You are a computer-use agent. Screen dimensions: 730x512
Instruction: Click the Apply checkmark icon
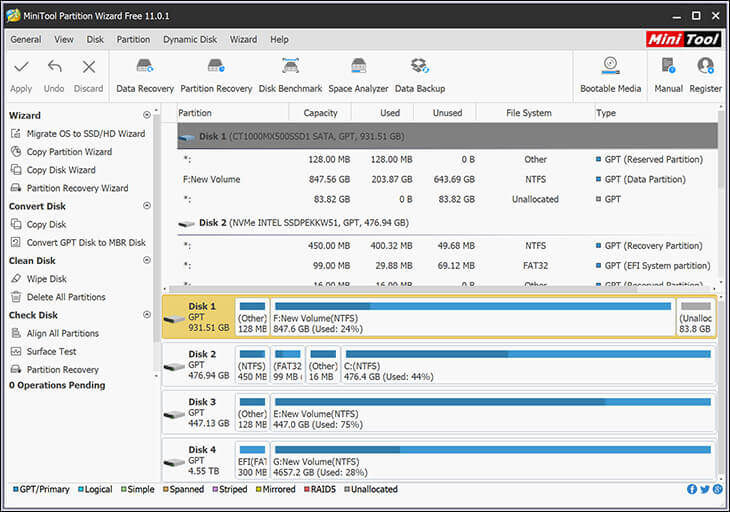[x=21, y=67]
